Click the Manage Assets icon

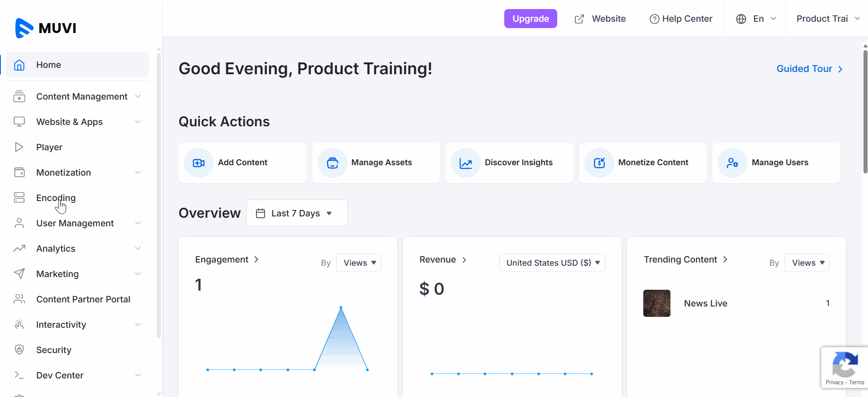click(332, 163)
